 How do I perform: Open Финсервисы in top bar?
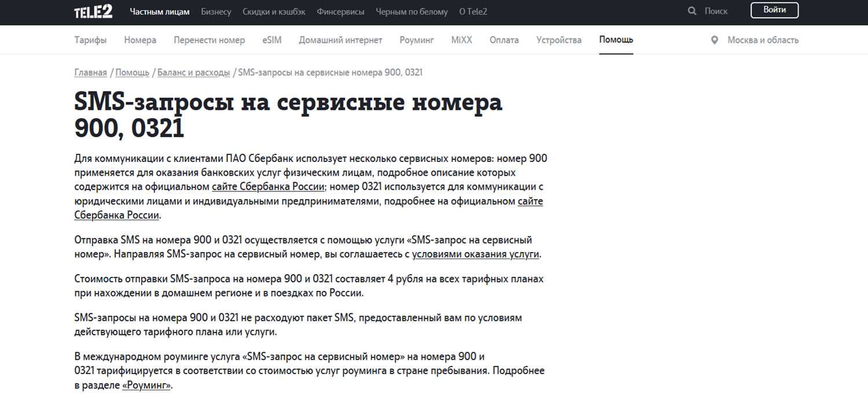tap(341, 12)
